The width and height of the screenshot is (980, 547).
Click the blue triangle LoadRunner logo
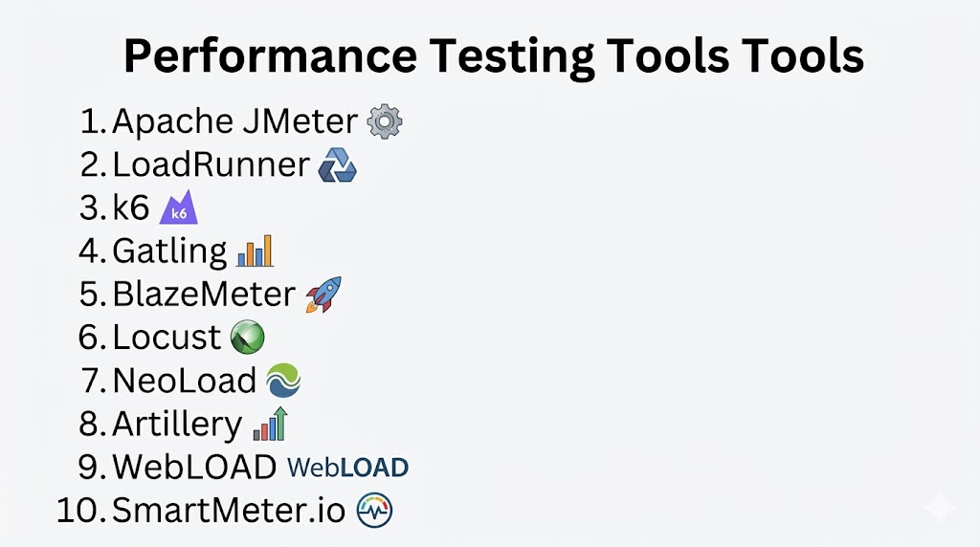pos(337,165)
